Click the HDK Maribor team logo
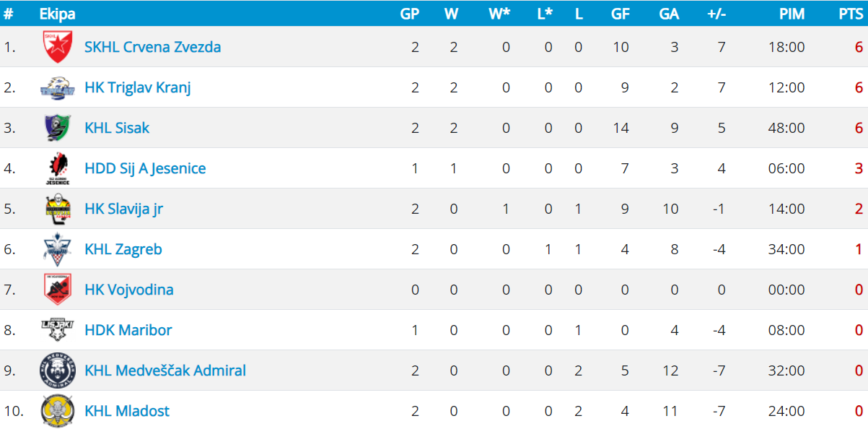This screenshot has height=429, width=868. [x=56, y=330]
